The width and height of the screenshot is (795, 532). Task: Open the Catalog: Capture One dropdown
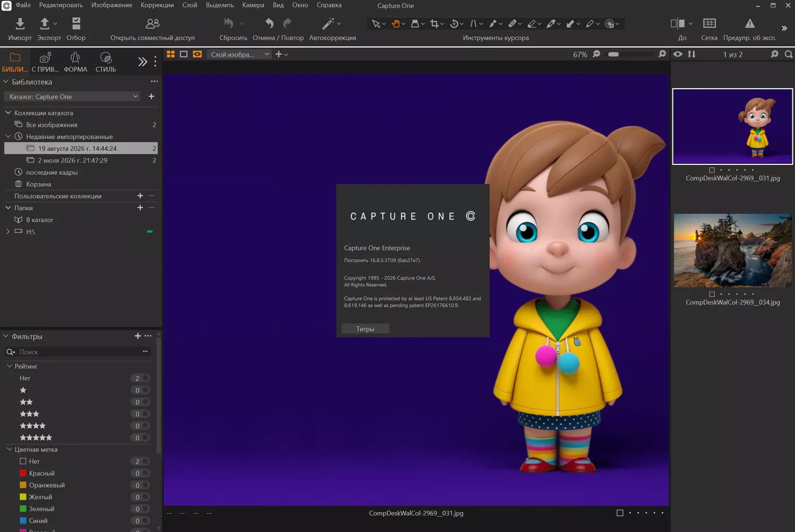click(72, 96)
